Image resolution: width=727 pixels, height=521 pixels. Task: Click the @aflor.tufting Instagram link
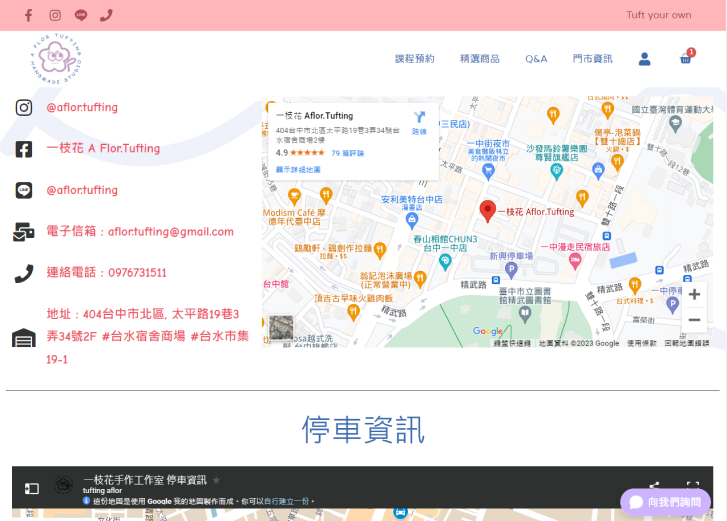click(82, 107)
